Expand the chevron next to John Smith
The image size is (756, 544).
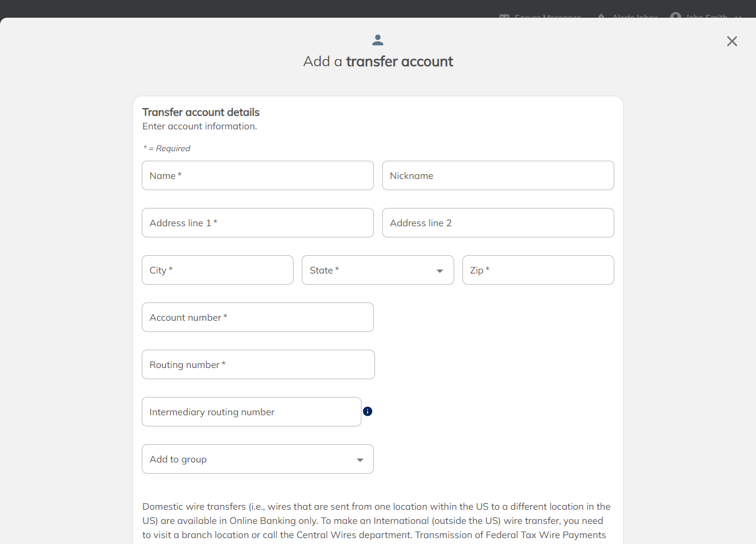point(738,18)
